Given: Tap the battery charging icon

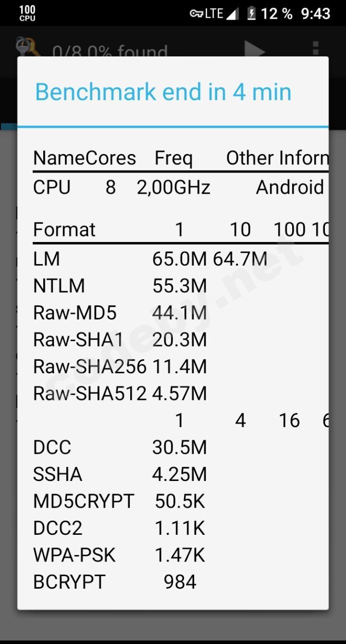Looking at the screenshot, I should 251,14.
